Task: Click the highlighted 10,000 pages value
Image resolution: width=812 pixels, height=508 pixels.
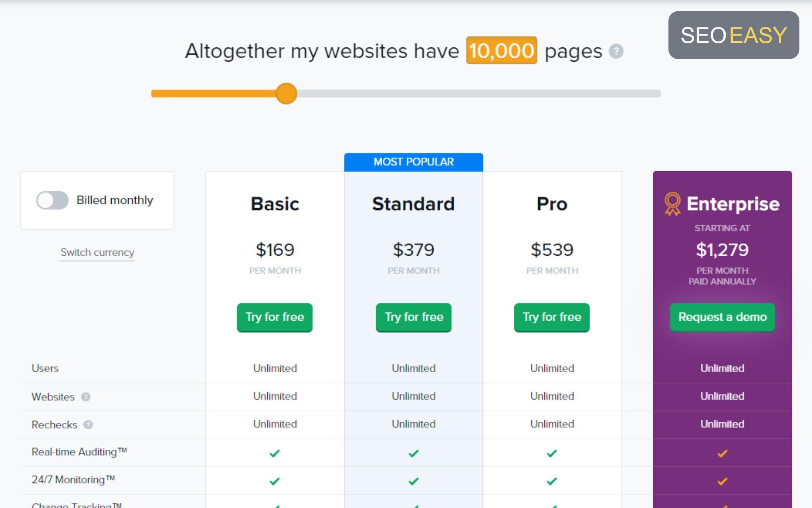Action: pyautogui.click(x=501, y=50)
